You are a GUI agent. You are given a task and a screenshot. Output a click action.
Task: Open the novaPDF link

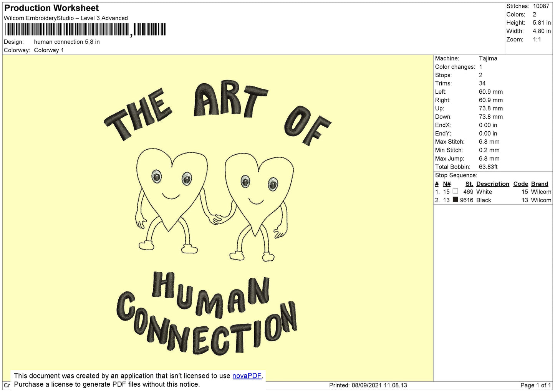pos(247,376)
